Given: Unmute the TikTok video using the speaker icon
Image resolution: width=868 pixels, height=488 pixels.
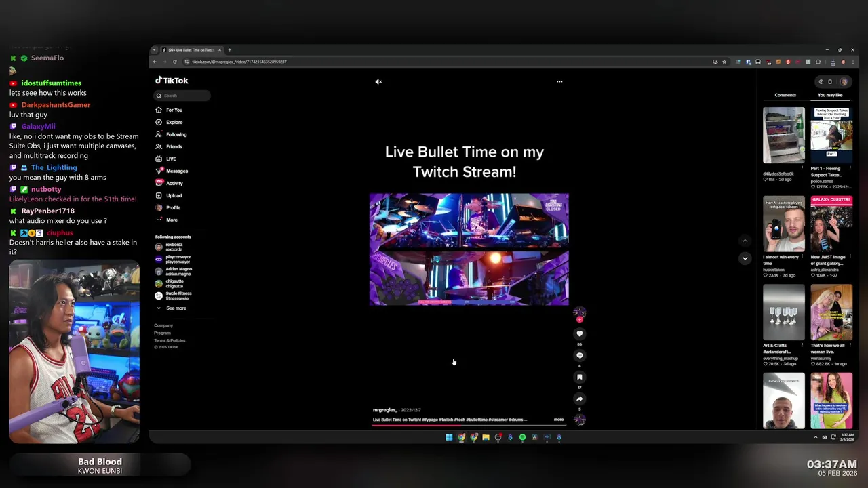Looking at the screenshot, I should click(378, 81).
